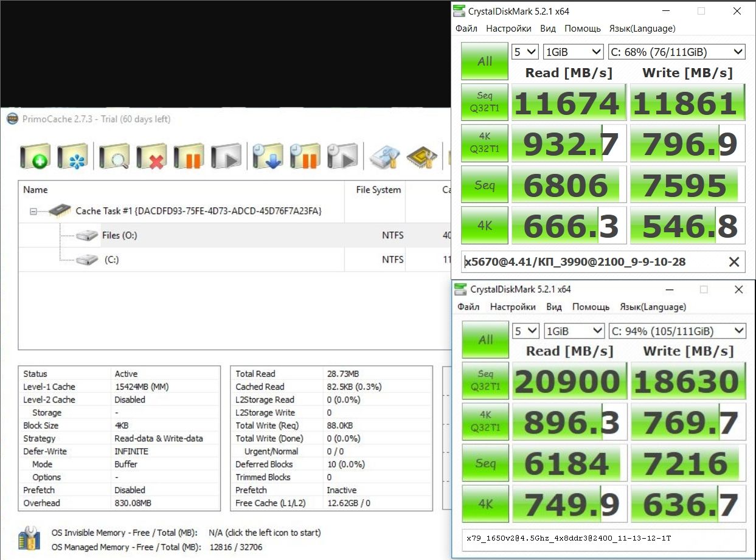756x560 pixels.
Task: Open the test count dropdown in the bottom CrystalDiskMark
Action: (526, 331)
